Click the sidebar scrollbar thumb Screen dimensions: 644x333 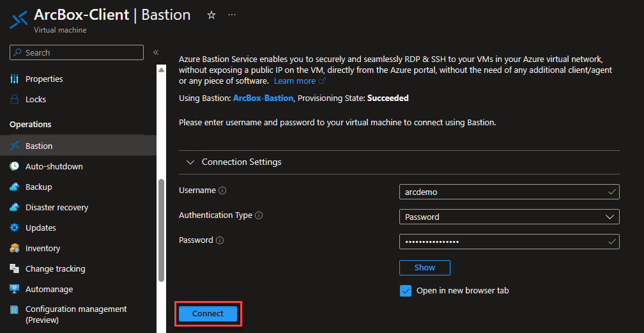pyautogui.click(x=162, y=230)
